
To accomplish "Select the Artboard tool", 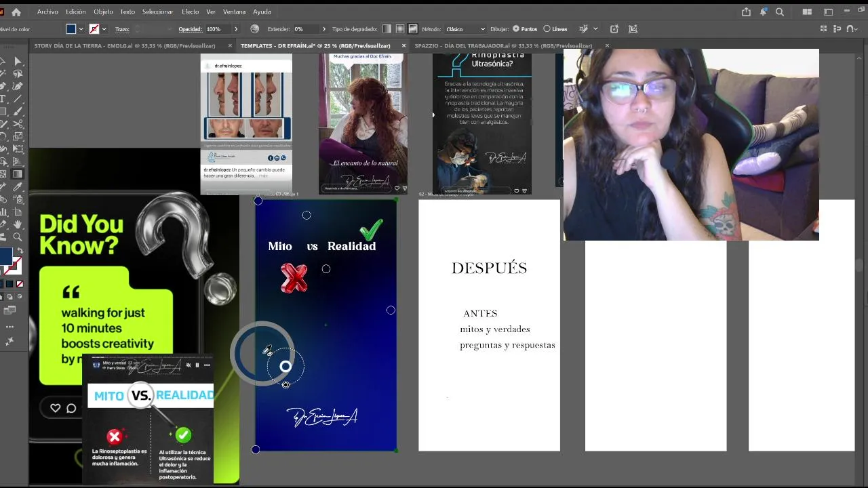I will pos(18,212).
